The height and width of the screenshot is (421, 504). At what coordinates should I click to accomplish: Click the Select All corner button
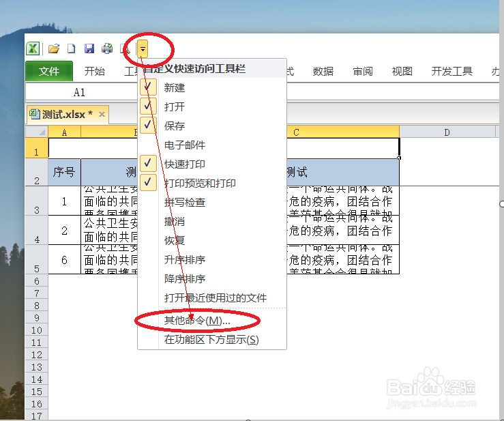tap(37, 132)
